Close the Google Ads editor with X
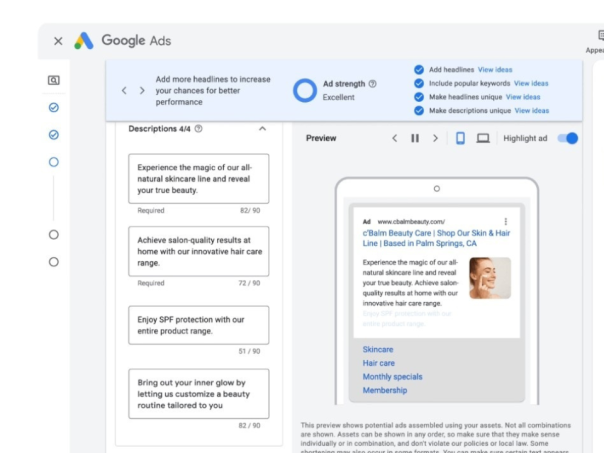The height and width of the screenshot is (453, 604). click(58, 41)
